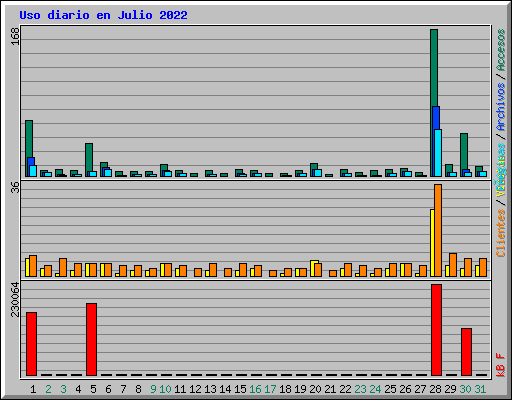Image resolution: width=512 pixels, height=400 pixels.
Task: Click the green day 31 axis label
Action: (480, 389)
